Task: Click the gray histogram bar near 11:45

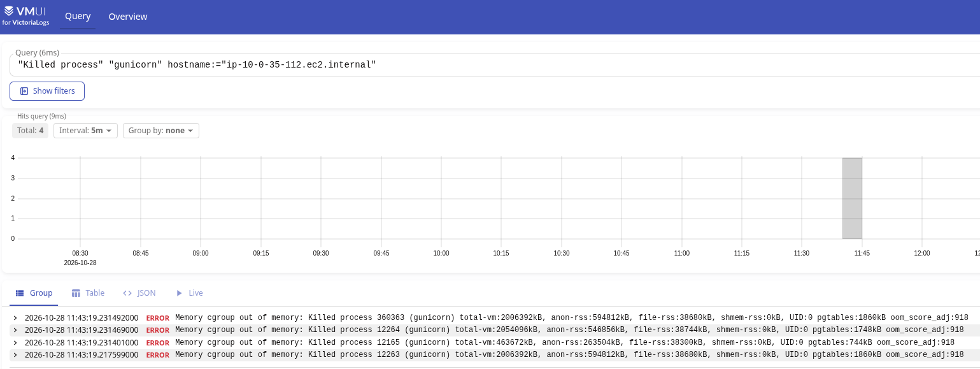Action: [852, 198]
